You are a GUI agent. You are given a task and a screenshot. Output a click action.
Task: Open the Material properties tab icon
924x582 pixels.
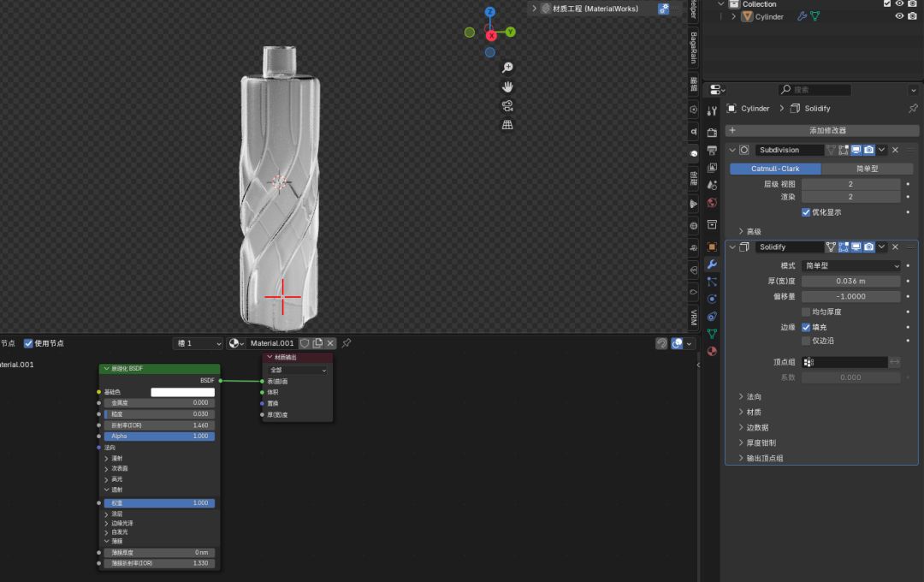point(712,352)
